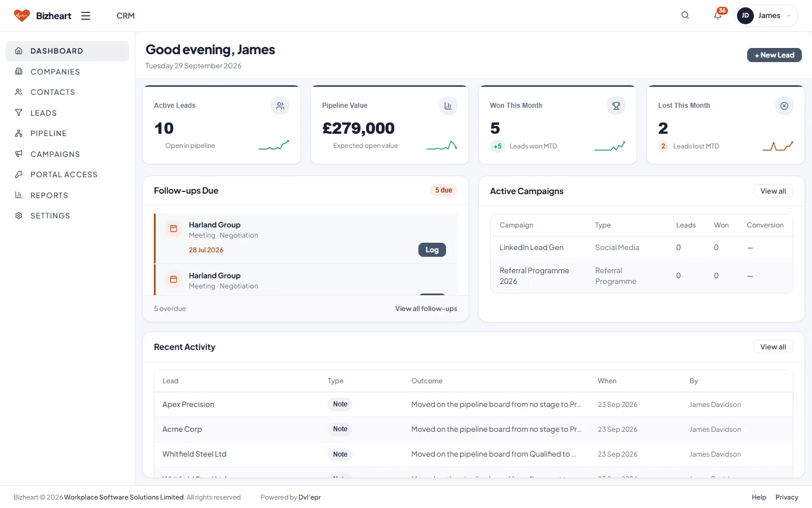This screenshot has width=812, height=508.
Task: Click the JD avatar circle
Action: click(745, 16)
